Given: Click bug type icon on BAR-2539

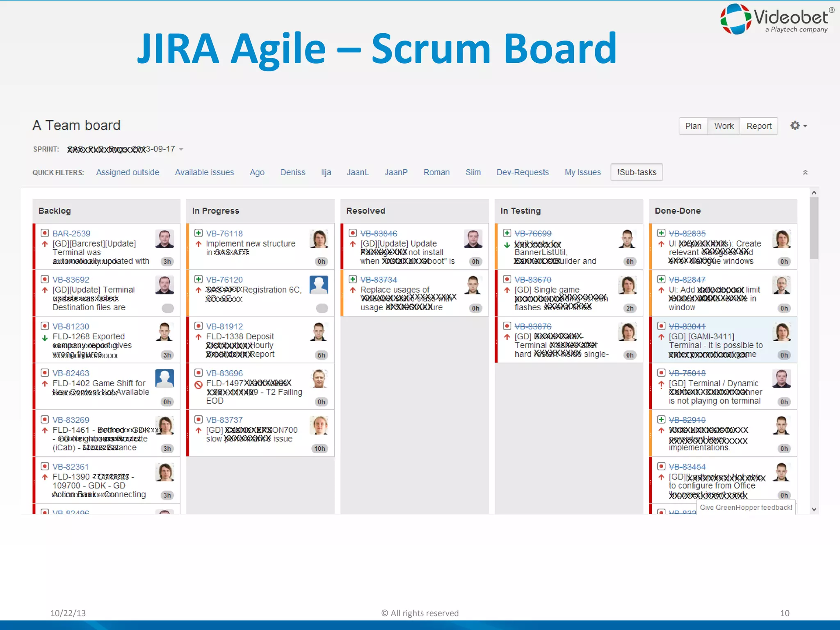Looking at the screenshot, I should tap(45, 233).
